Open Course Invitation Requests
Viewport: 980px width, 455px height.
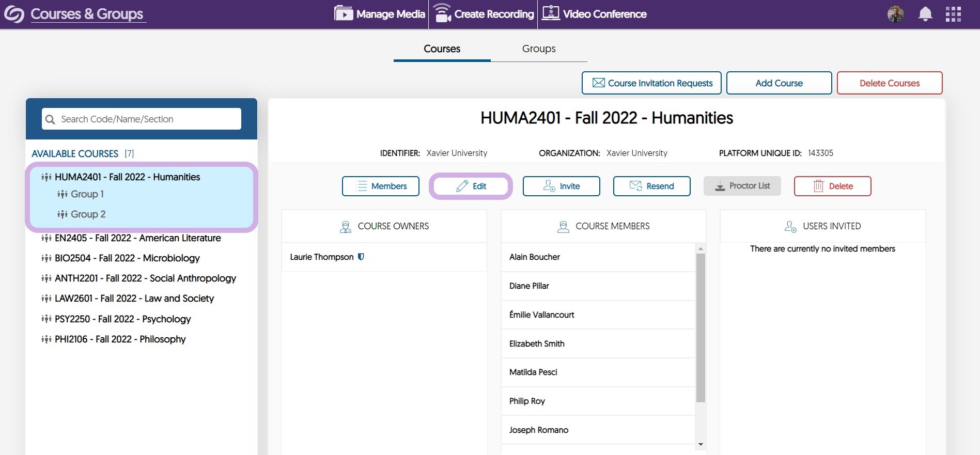651,83
